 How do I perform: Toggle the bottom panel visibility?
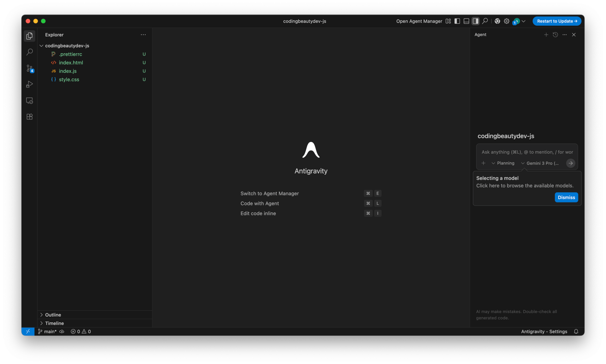pos(466,21)
